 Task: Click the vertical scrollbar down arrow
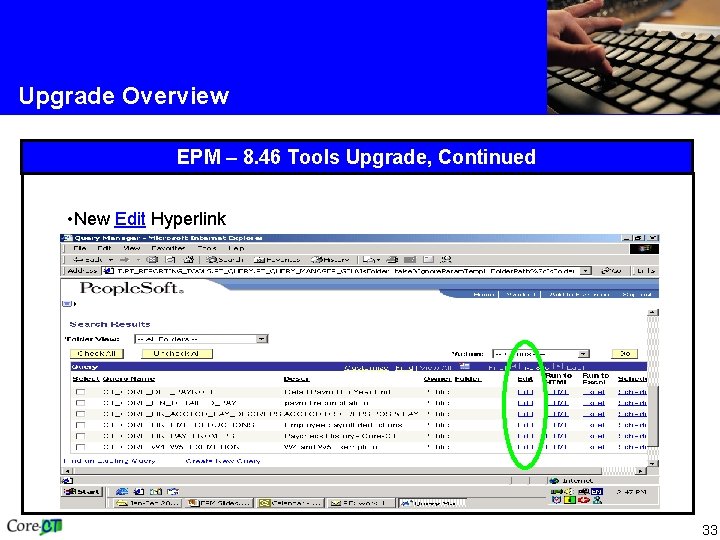click(652, 463)
